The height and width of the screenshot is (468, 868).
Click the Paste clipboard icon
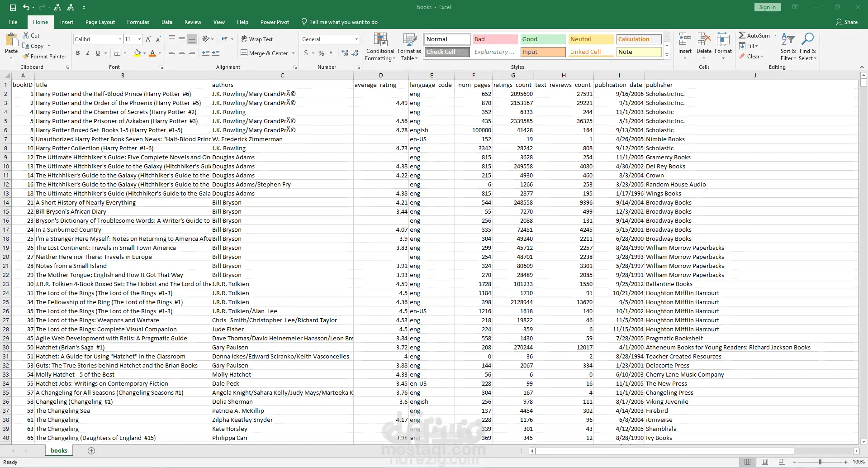11,41
